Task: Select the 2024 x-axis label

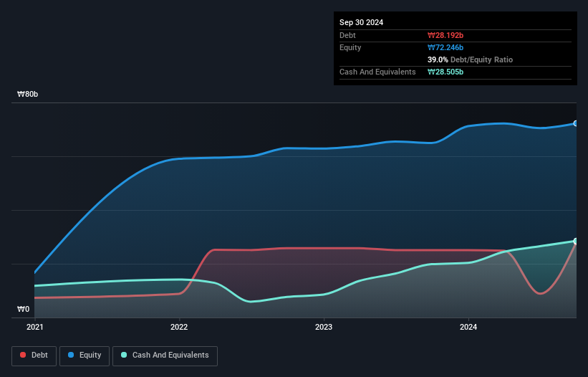Action: point(468,327)
